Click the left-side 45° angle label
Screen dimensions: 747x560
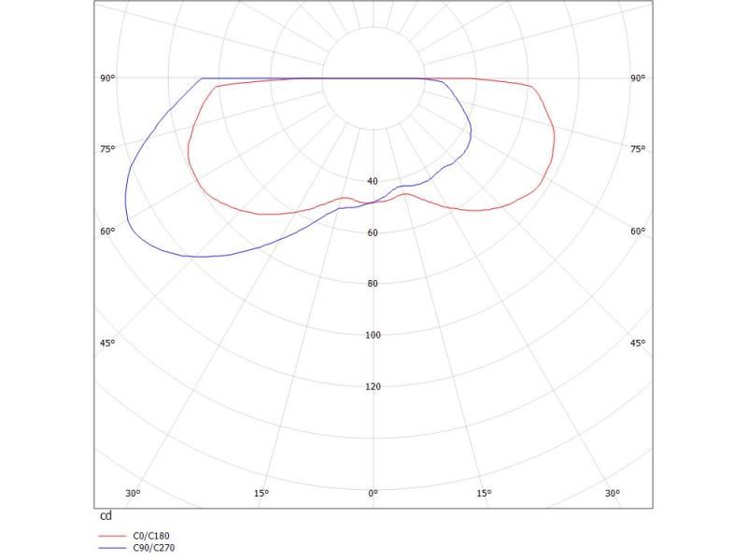(x=107, y=343)
